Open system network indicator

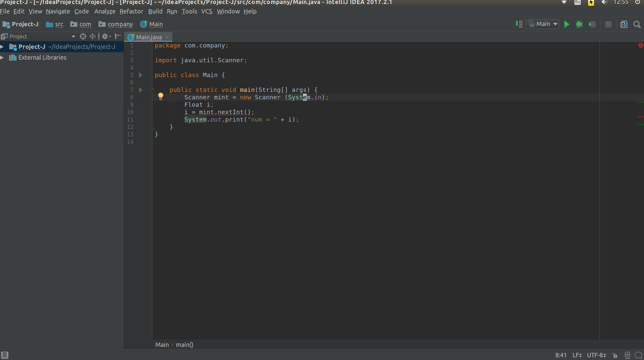tap(564, 2)
